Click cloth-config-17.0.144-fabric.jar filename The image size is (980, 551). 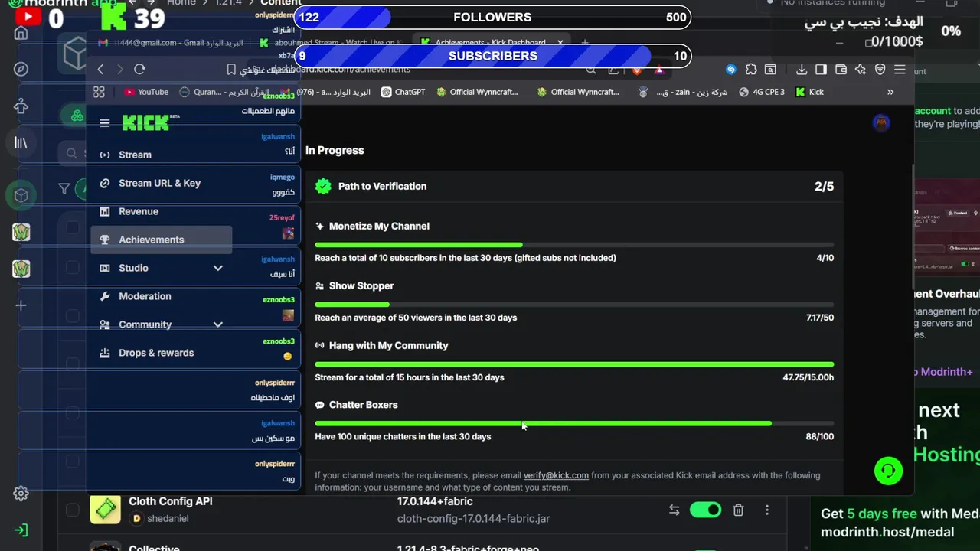pyautogui.click(x=473, y=519)
